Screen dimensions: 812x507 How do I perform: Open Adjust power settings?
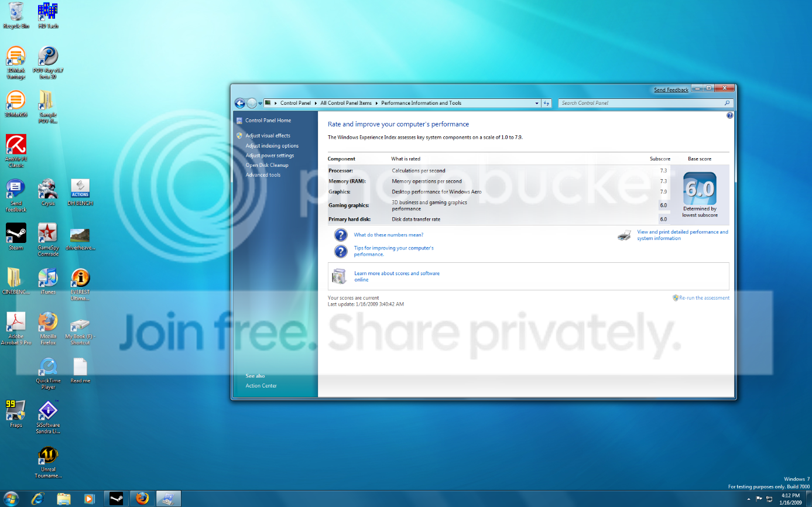269,156
